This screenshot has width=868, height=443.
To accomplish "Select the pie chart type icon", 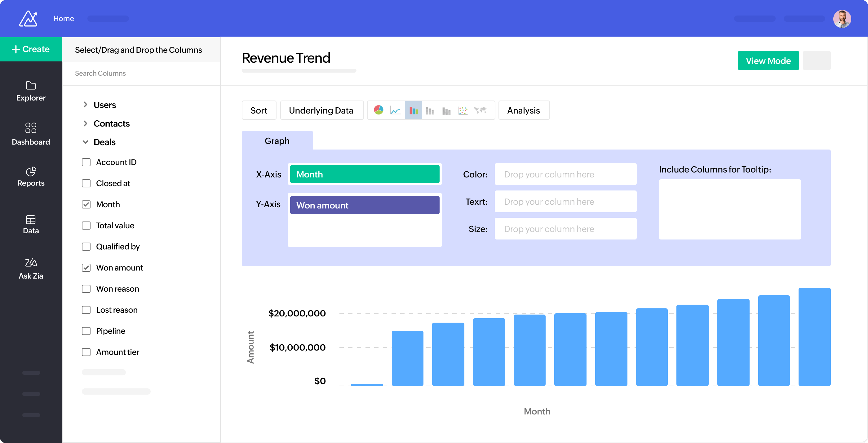I will [379, 110].
